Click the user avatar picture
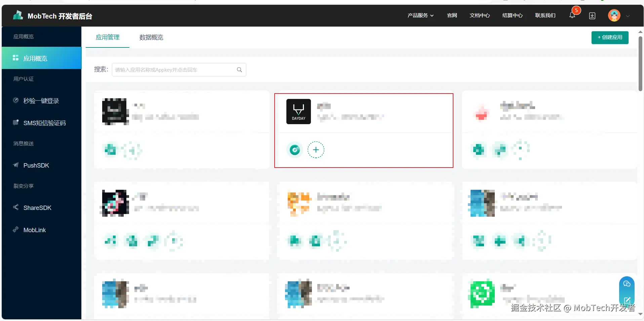 [614, 15]
